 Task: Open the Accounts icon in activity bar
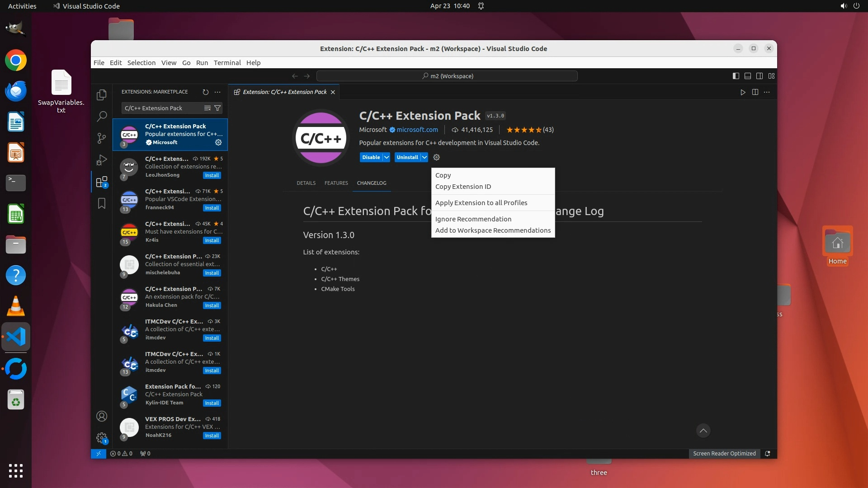(x=102, y=416)
